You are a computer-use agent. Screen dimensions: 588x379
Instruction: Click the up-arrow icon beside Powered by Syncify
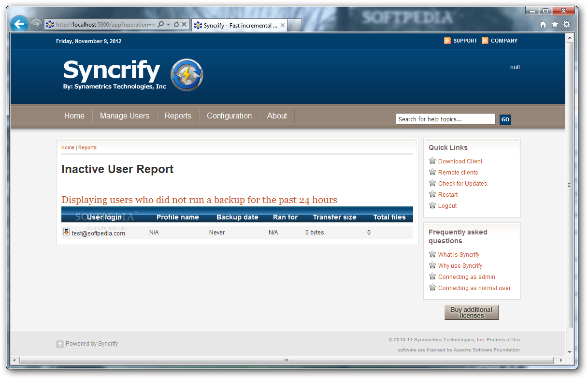[60, 344]
